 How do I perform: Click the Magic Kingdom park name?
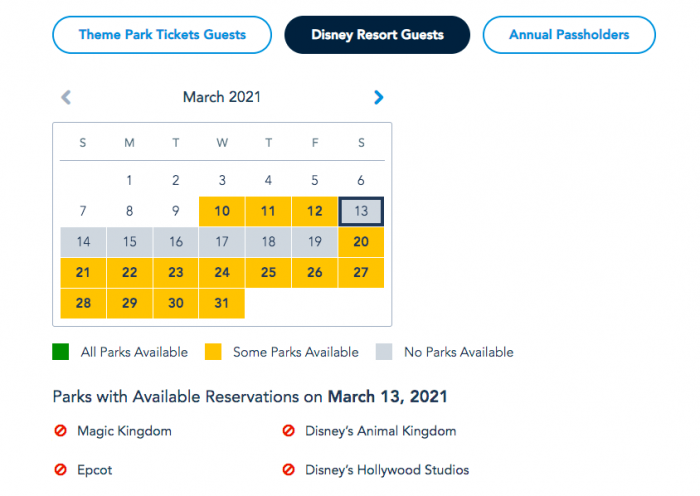tap(125, 431)
